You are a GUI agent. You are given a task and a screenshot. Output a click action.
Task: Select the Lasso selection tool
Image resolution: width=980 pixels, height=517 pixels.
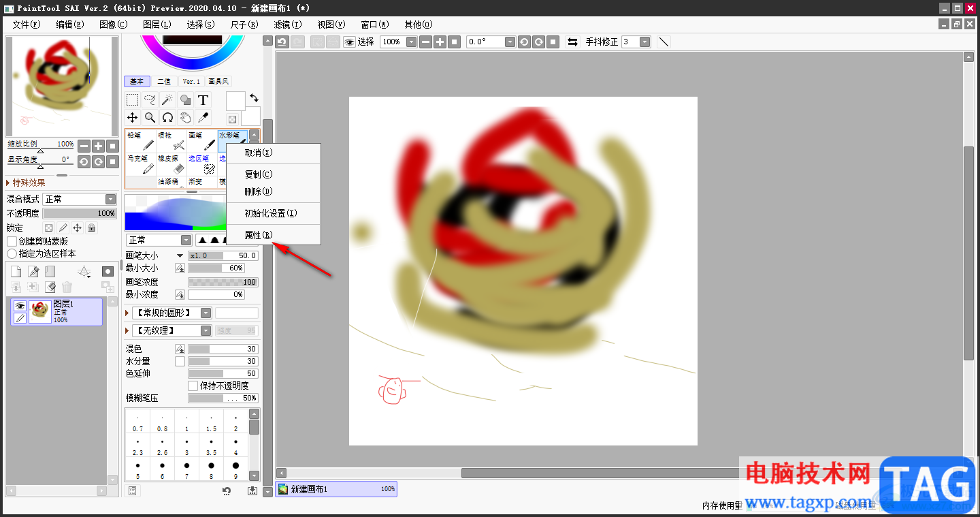(x=150, y=100)
